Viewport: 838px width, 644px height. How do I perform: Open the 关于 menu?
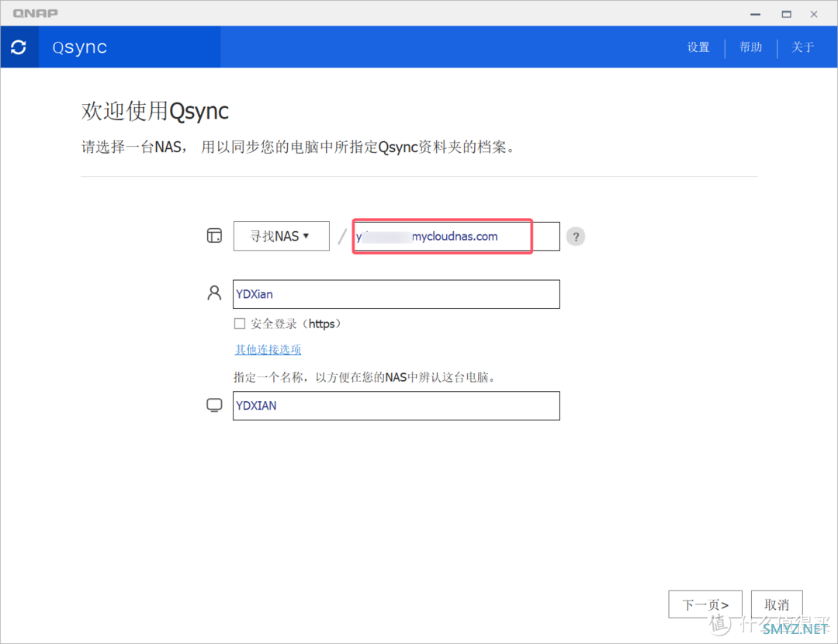pyautogui.click(x=802, y=47)
